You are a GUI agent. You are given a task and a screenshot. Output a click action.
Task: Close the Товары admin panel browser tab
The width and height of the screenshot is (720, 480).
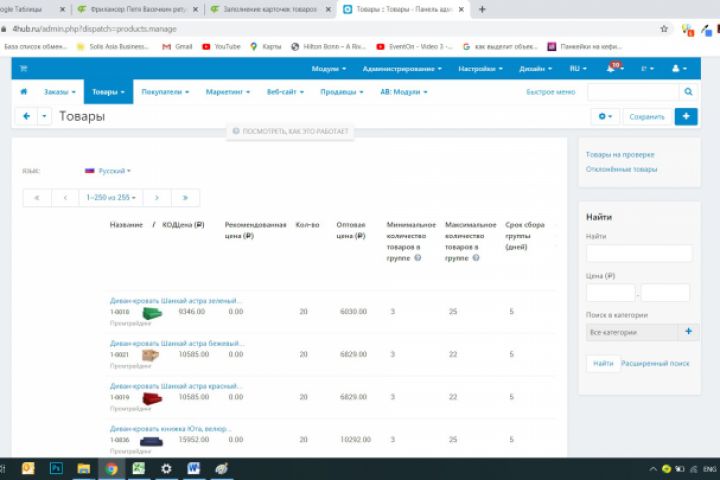(461, 9)
